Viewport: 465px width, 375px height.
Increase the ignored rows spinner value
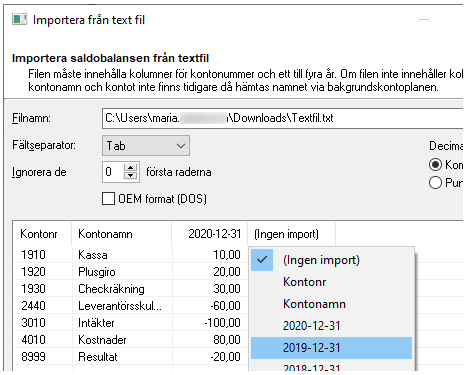coord(131,168)
